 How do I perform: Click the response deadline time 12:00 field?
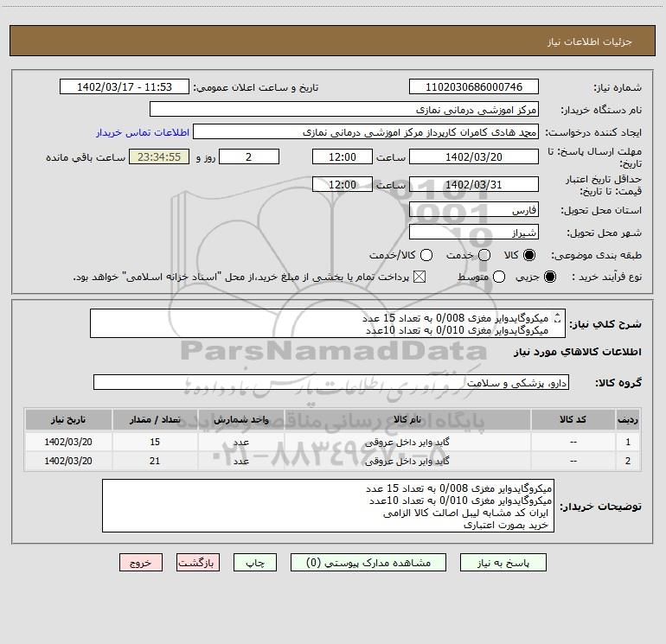click(x=343, y=156)
